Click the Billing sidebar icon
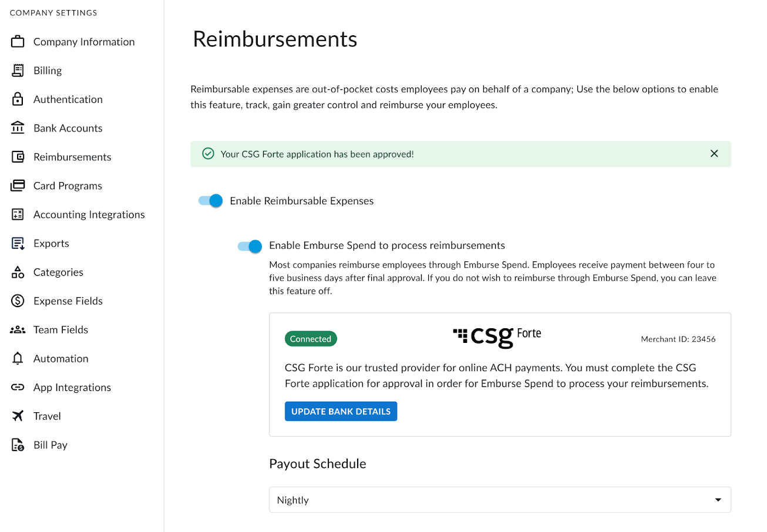The width and height of the screenshot is (767, 532). click(18, 70)
